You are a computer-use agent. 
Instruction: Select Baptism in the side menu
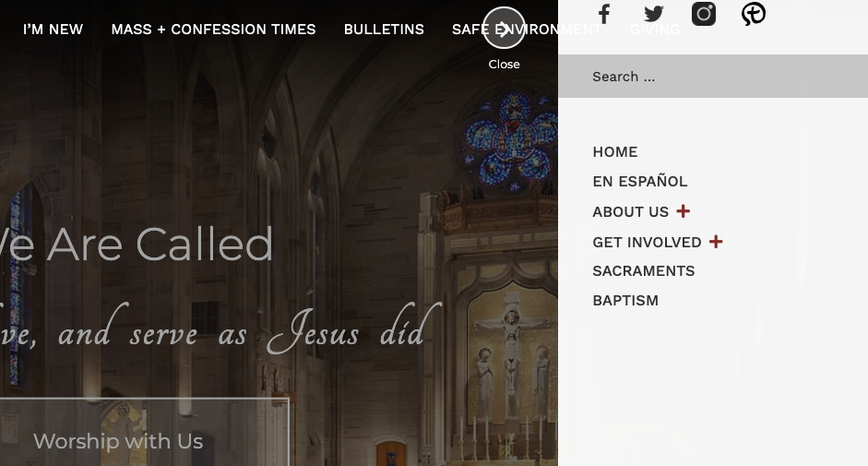625,301
